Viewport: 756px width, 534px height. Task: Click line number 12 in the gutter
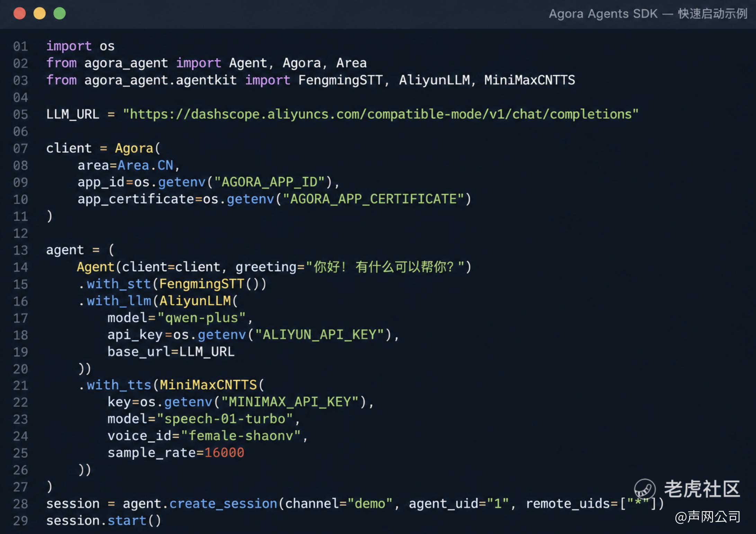pyautogui.click(x=20, y=233)
